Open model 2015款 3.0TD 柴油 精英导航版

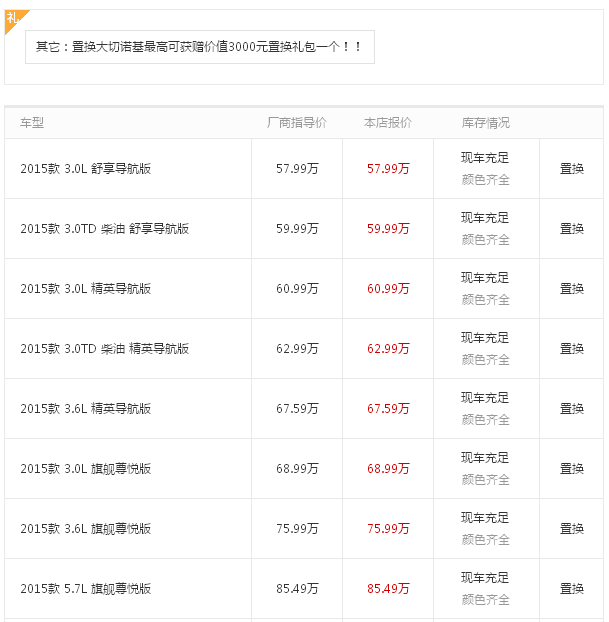click(105, 349)
